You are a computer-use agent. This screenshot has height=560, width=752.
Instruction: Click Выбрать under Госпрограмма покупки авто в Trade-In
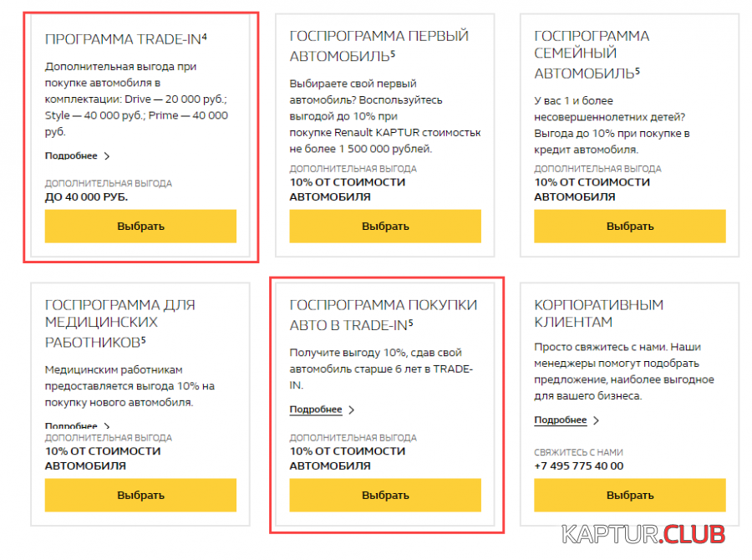click(385, 495)
